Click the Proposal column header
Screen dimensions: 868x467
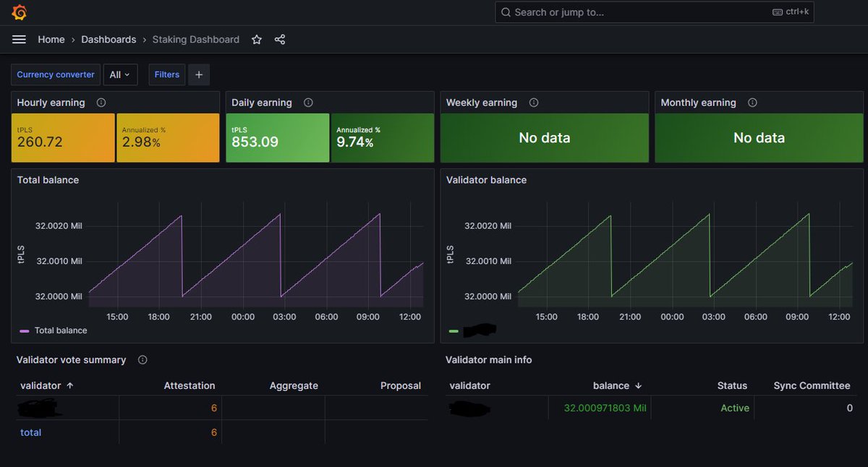tap(401, 386)
